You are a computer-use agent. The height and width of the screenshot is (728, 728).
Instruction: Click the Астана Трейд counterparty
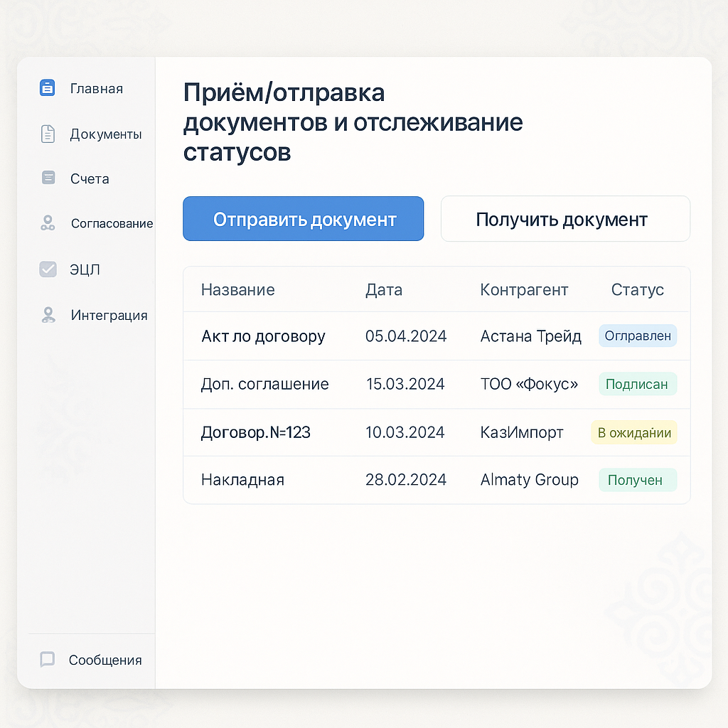tap(530, 336)
